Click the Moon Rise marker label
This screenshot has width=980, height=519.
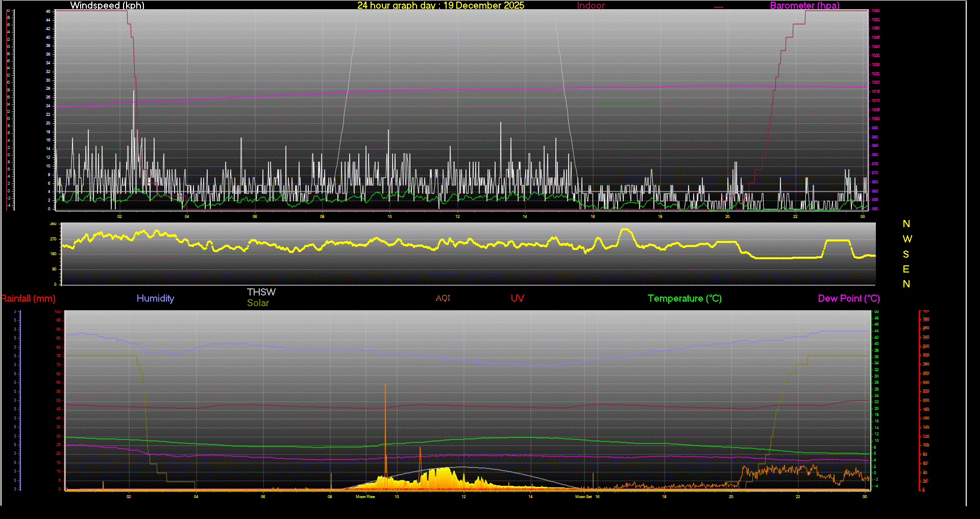365,497
